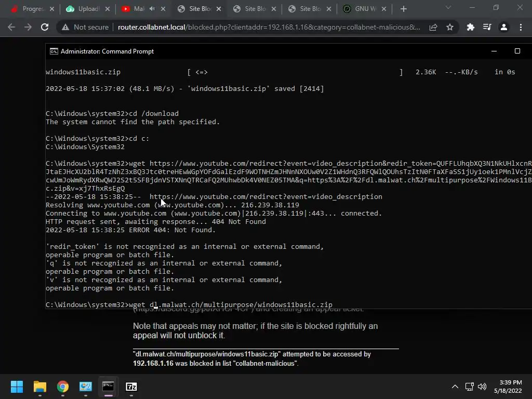Click 'cd /download' command line
532x399 pixels.
point(112,114)
